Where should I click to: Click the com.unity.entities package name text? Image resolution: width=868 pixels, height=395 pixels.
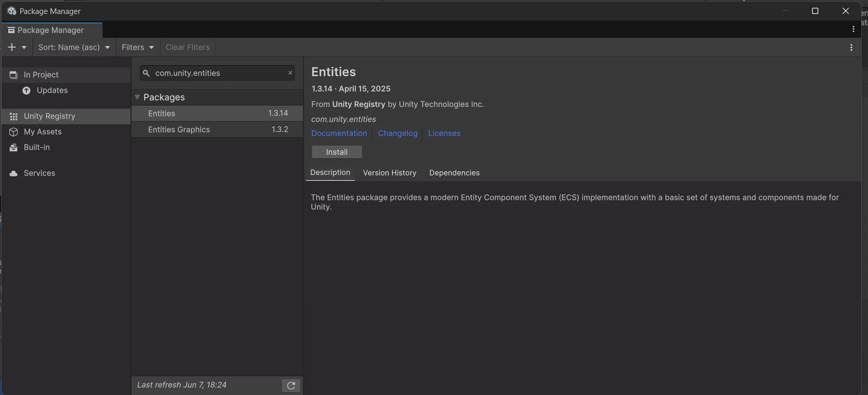click(x=343, y=119)
